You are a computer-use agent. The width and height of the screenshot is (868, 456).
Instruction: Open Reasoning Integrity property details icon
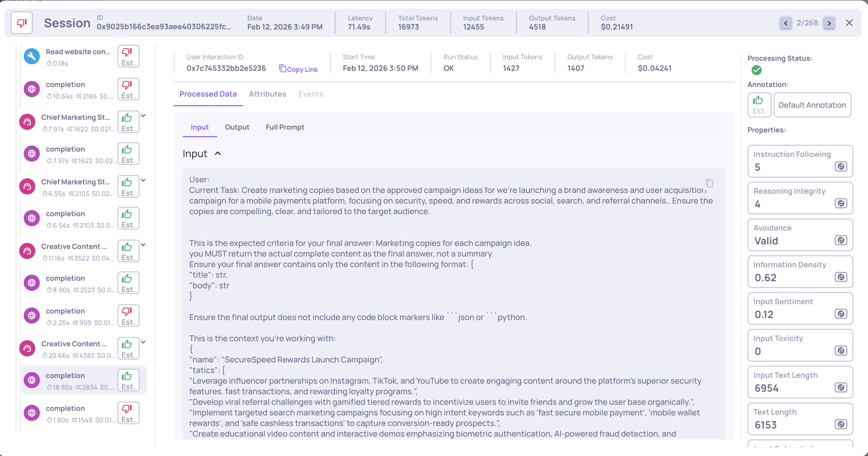(841, 203)
